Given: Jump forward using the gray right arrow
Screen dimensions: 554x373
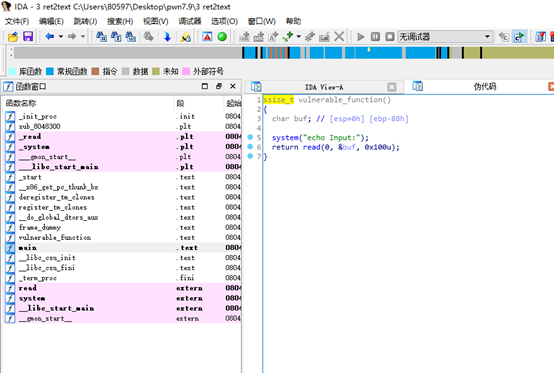Looking at the screenshot, I should pos(72,36).
